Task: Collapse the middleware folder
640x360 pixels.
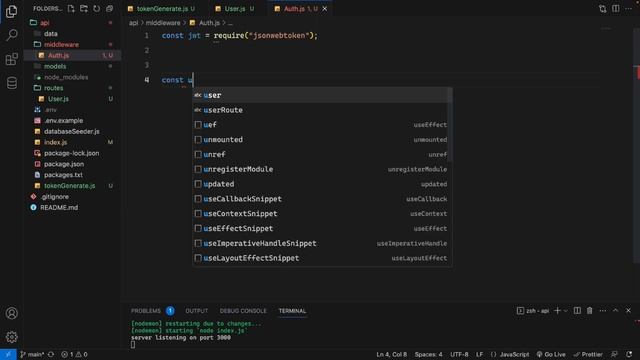Action: click(72, 44)
